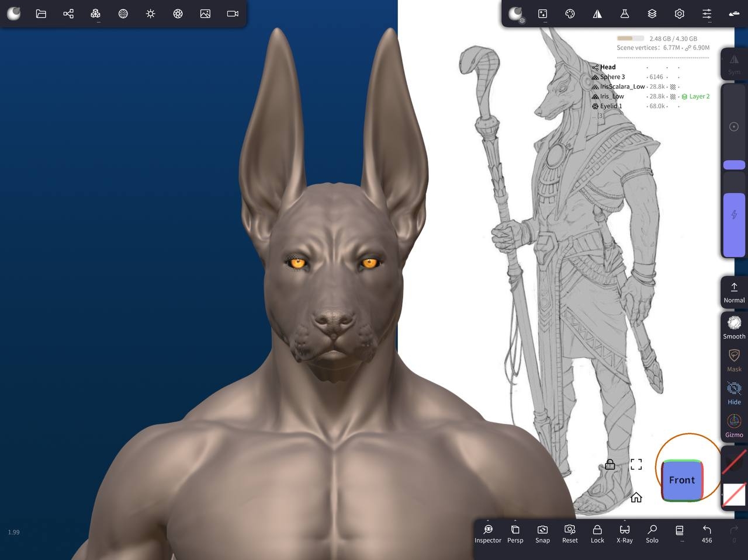Click the Reset camera button
Image resolution: width=748 pixels, height=560 pixels.
[x=570, y=533]
